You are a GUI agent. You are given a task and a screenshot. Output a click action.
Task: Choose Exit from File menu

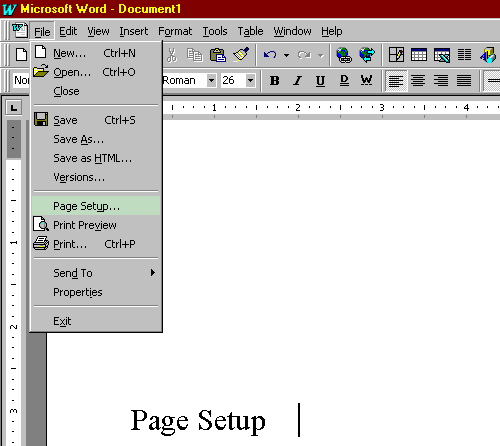click(96, 321)
